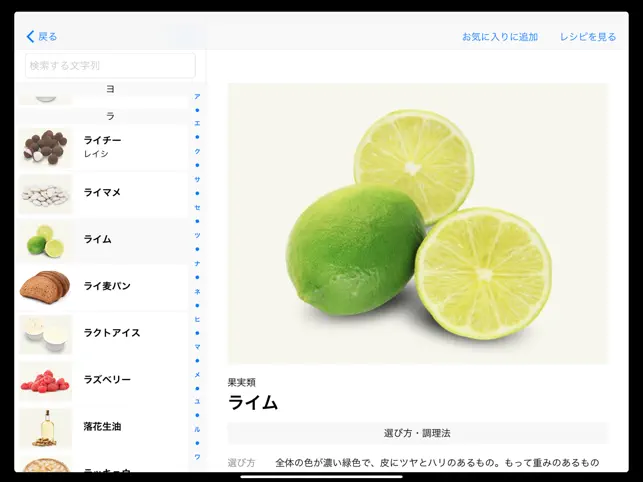Open the ラクトアイス ice cream thumbnail
The image size is (643, 482).
45,334
